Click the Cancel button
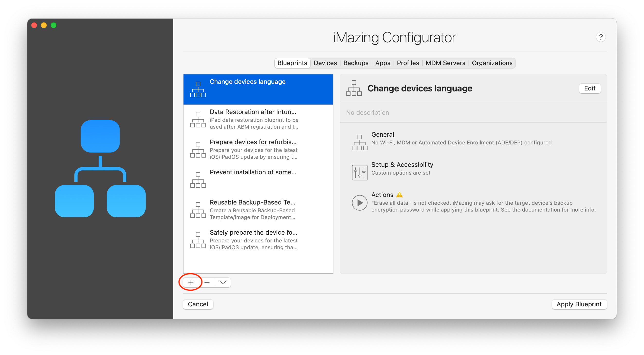 pyautogui.click(x=198, y=304)
